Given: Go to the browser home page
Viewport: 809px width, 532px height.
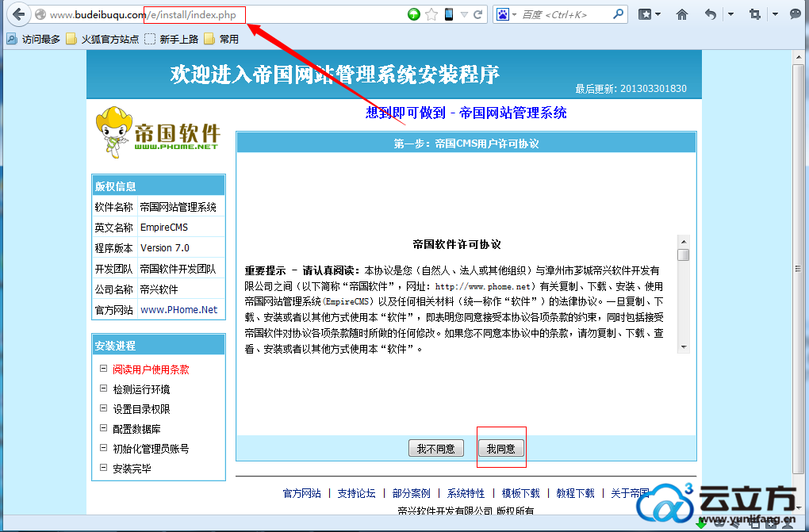Looking at the screenshot, I should (x=682, y=14).
